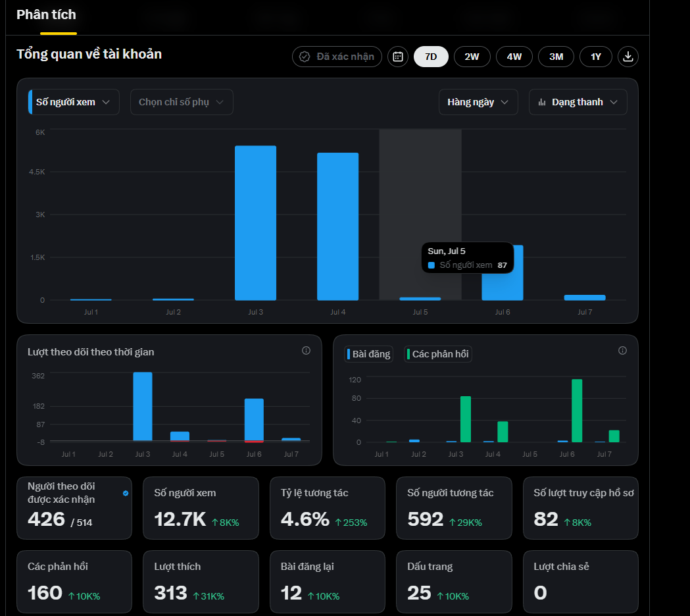690x616 pixels.
Task: Select the 1Y time range
Action: click(595, 57)
